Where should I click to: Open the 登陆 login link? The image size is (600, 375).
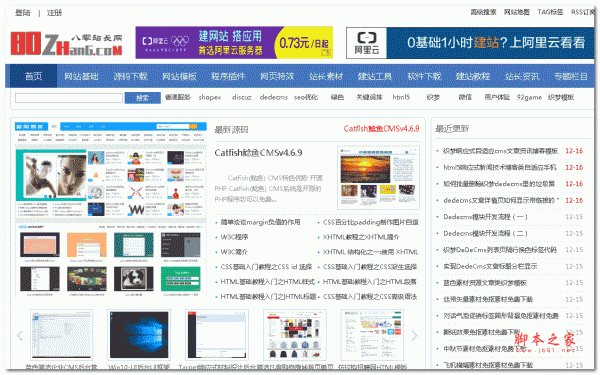(23, 13)
